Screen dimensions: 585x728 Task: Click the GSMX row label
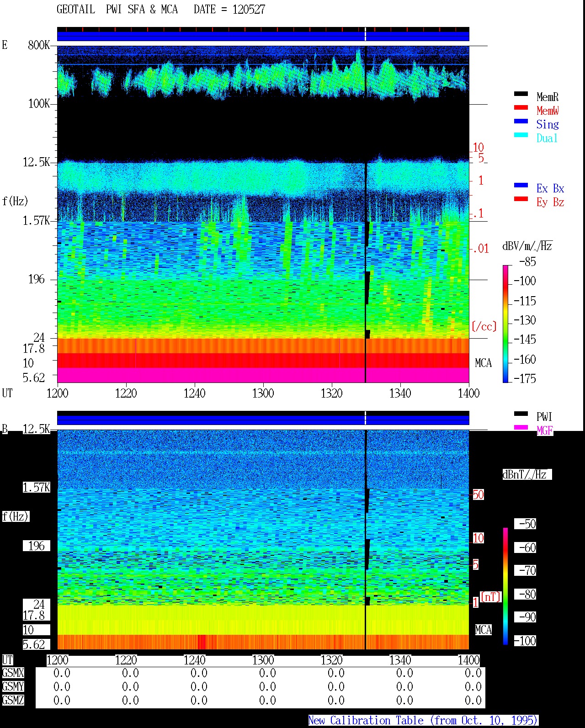[13, 673]
